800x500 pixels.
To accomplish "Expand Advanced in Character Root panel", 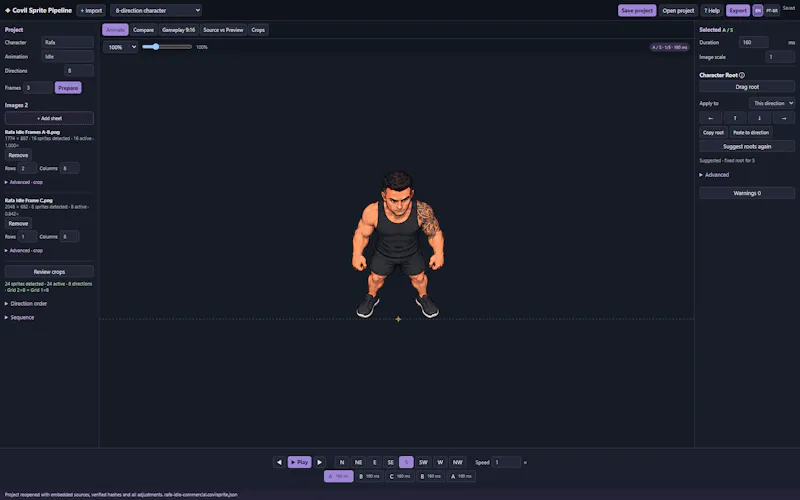I will pos(714,174).
